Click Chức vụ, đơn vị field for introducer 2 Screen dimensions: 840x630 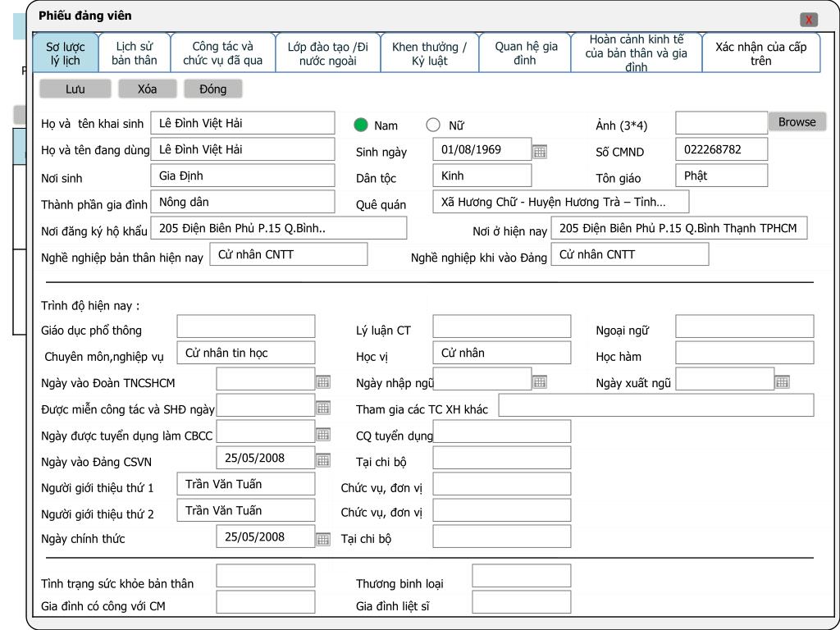502,510
